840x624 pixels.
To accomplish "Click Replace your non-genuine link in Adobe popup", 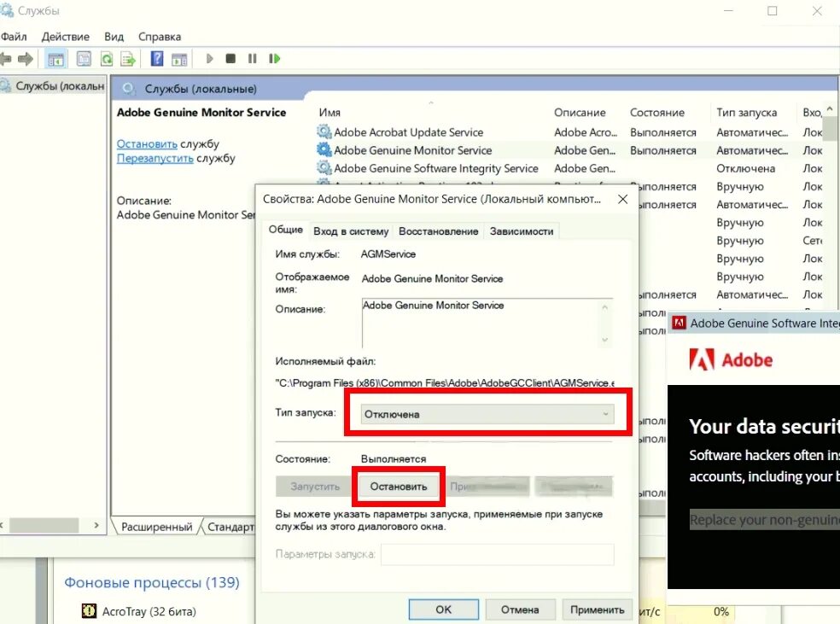I will coord(765,520).
